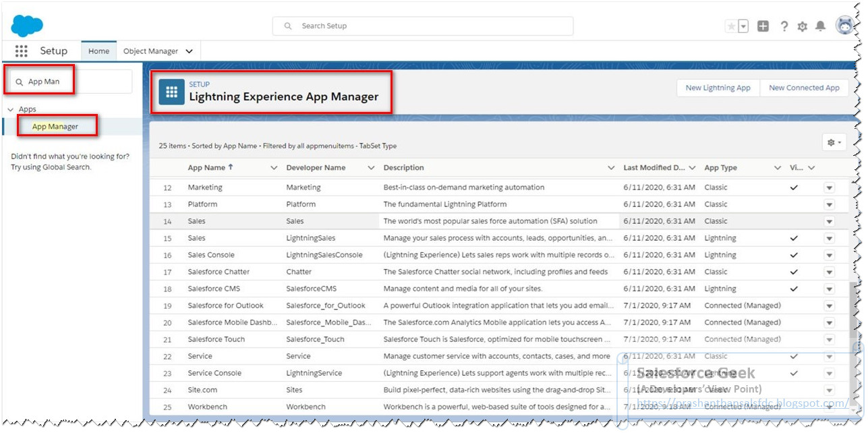Open the user profile avatar
Screen dimensions: 868x433
tap(844, 26)
